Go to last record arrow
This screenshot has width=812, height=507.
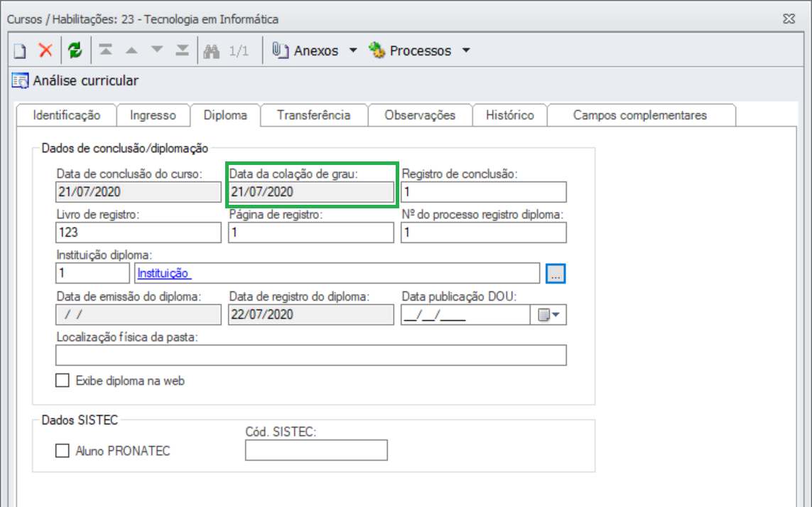click(183, 50)
